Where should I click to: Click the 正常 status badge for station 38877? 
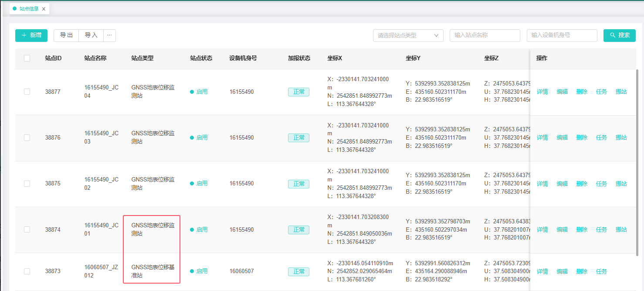(x=298, y=92)
